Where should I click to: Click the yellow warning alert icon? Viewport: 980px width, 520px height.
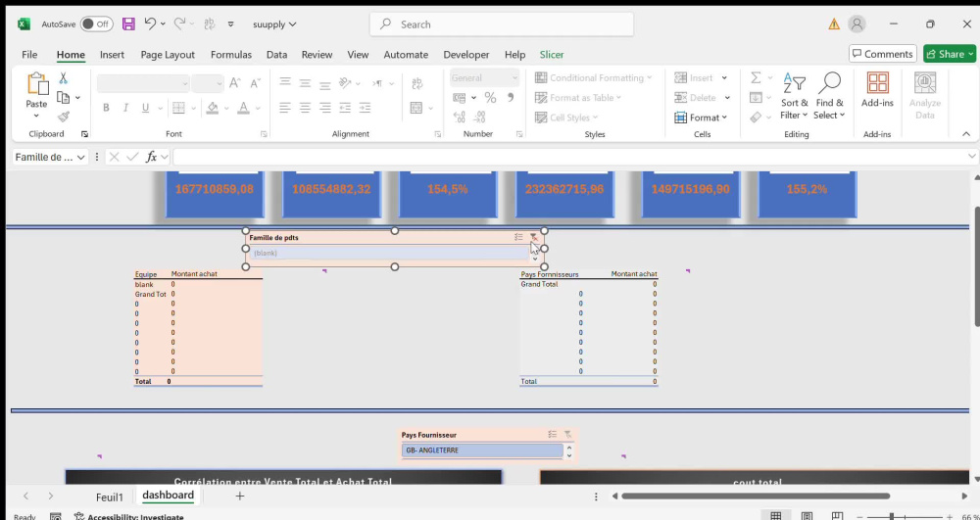pyautogui.click(x=834, y=24)
